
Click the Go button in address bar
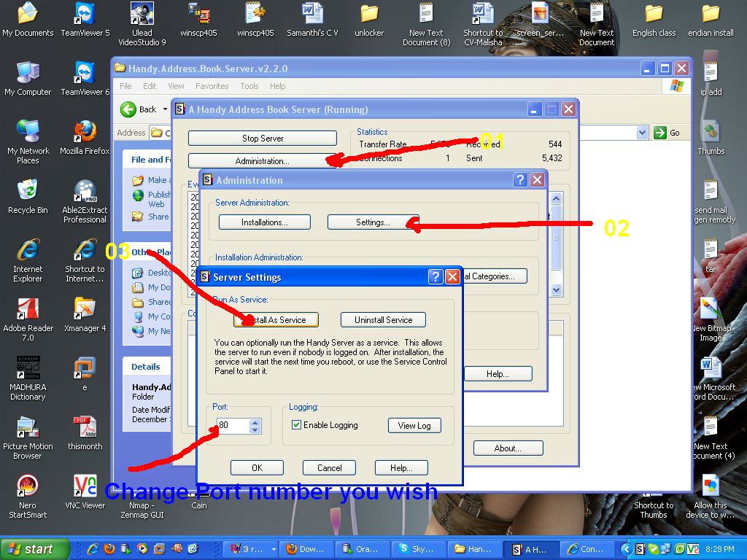point(667,133)
